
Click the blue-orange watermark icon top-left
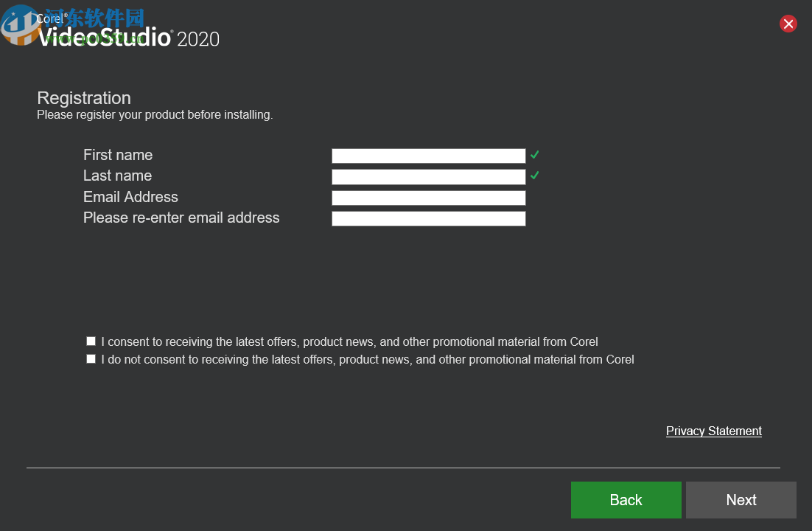coord(20,26)
